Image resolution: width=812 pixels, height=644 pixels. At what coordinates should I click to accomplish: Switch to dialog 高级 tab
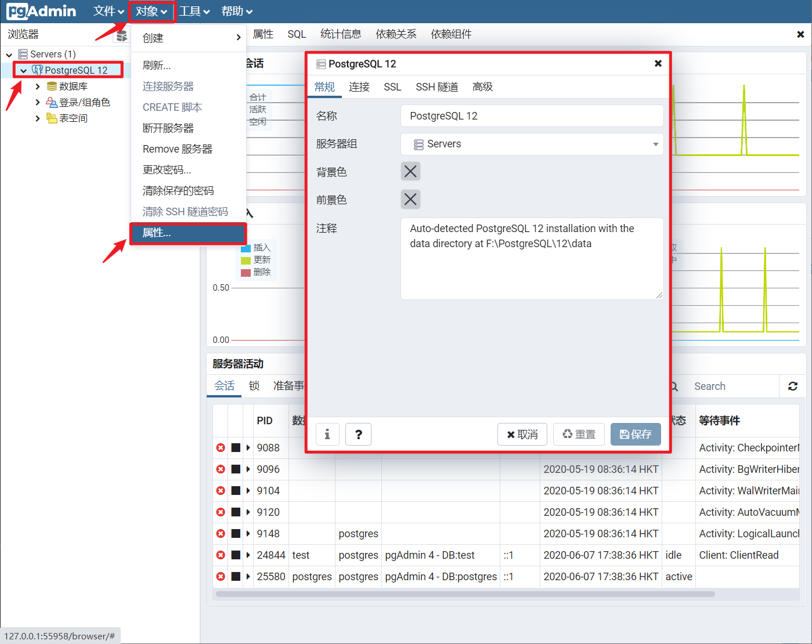(482, 87)
